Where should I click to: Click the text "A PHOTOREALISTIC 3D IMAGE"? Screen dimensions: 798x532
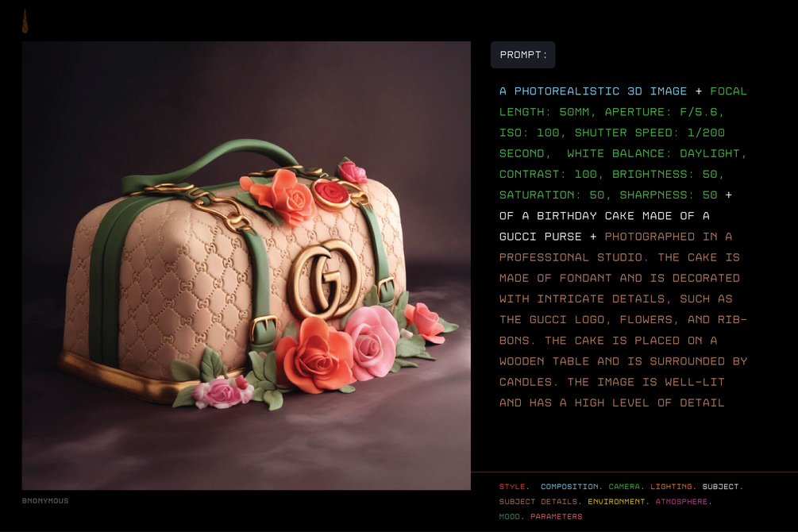coord(593,91)
